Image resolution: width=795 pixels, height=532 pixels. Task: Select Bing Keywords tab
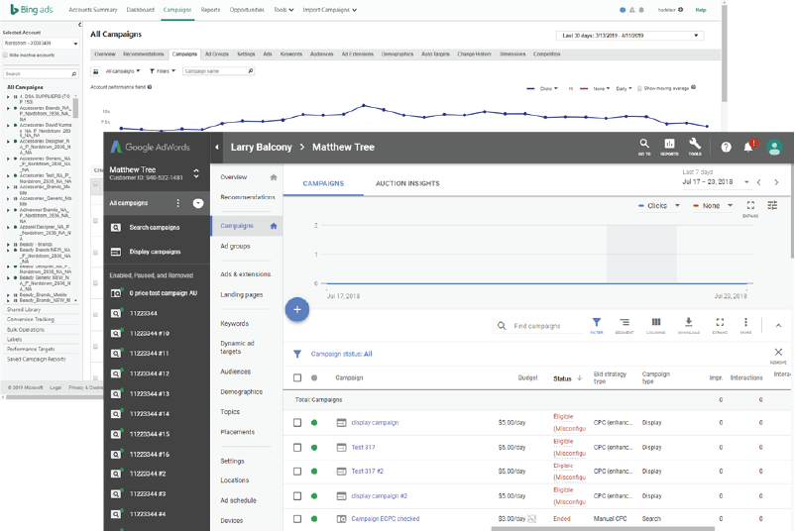[x=291, y=54]
